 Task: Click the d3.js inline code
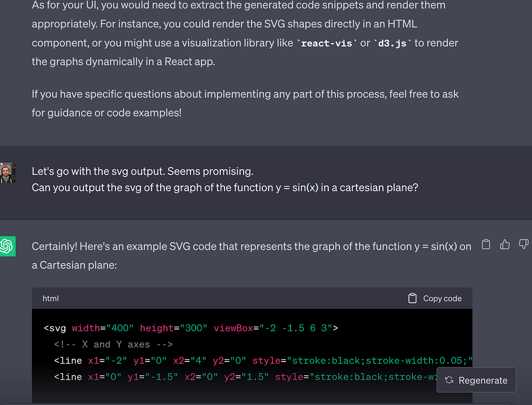[x=393, y=44]
